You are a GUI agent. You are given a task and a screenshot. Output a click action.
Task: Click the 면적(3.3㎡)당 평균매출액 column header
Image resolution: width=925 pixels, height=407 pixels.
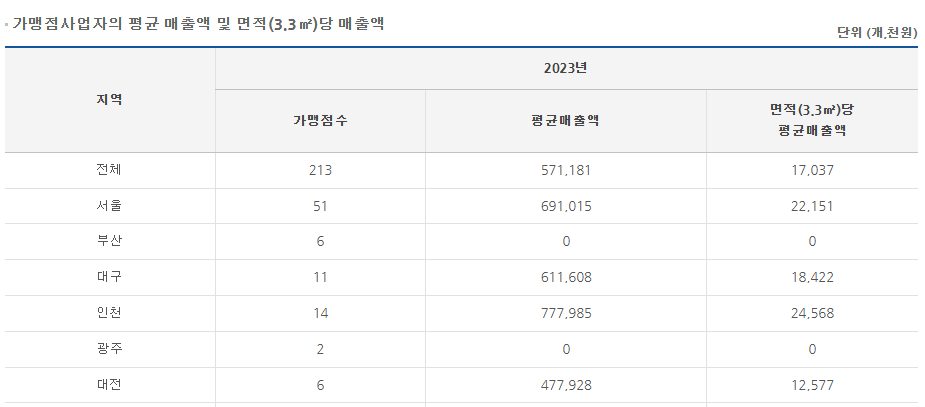click(812, 120)
